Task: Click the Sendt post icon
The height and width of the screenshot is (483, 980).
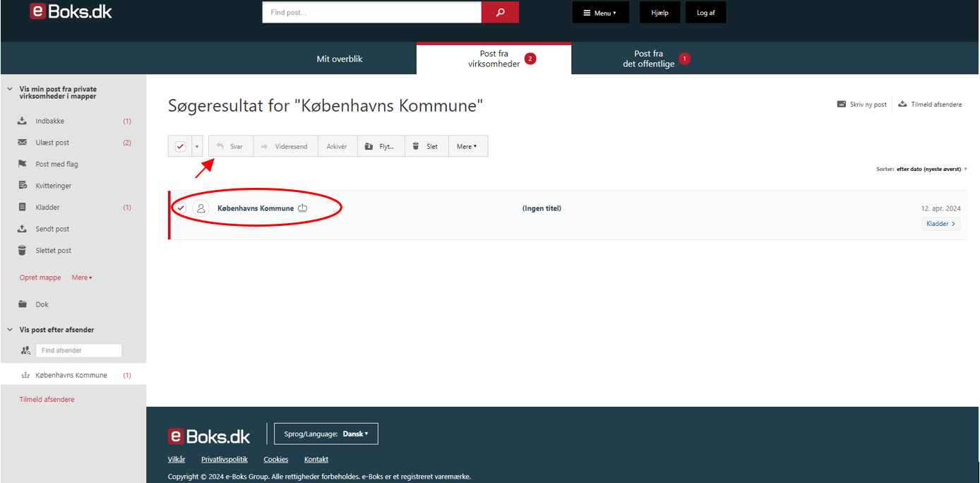Action: pyautogui.click(x=22, y=229)
